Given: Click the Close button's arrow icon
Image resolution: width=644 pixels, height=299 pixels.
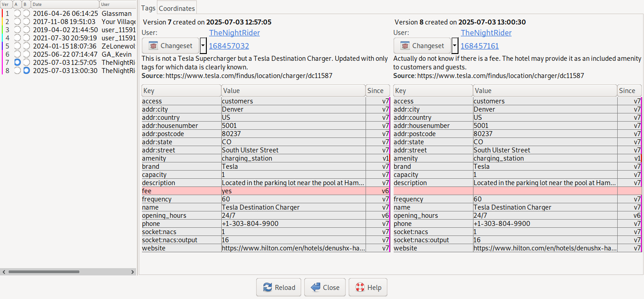Looking at the screenshot, I should coord(316,287).
